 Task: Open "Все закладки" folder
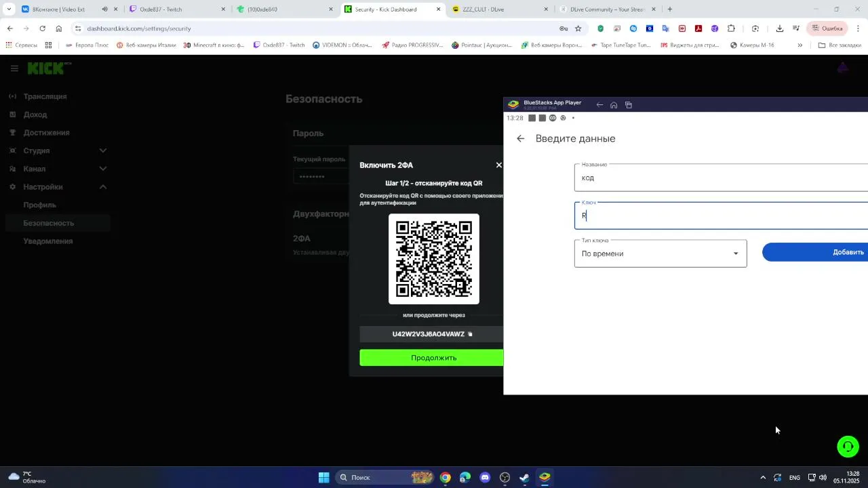pos(840,45)
